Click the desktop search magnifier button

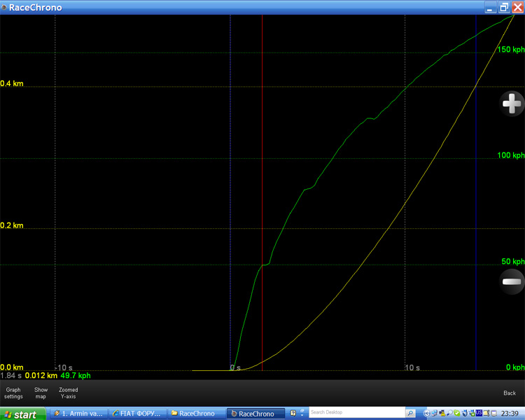(410, 413)
